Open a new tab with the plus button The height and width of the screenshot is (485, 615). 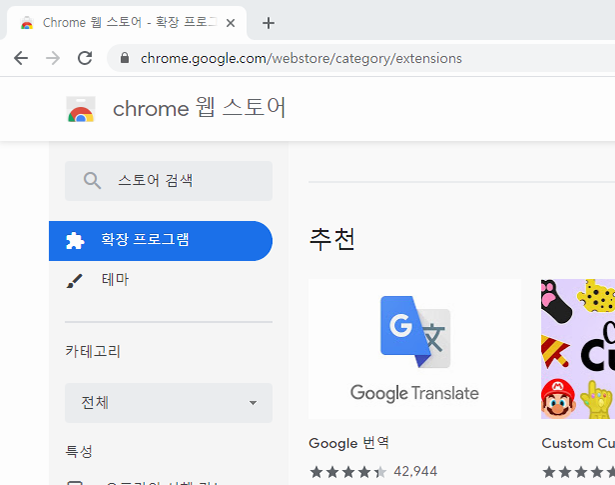(x=268, y=23)
